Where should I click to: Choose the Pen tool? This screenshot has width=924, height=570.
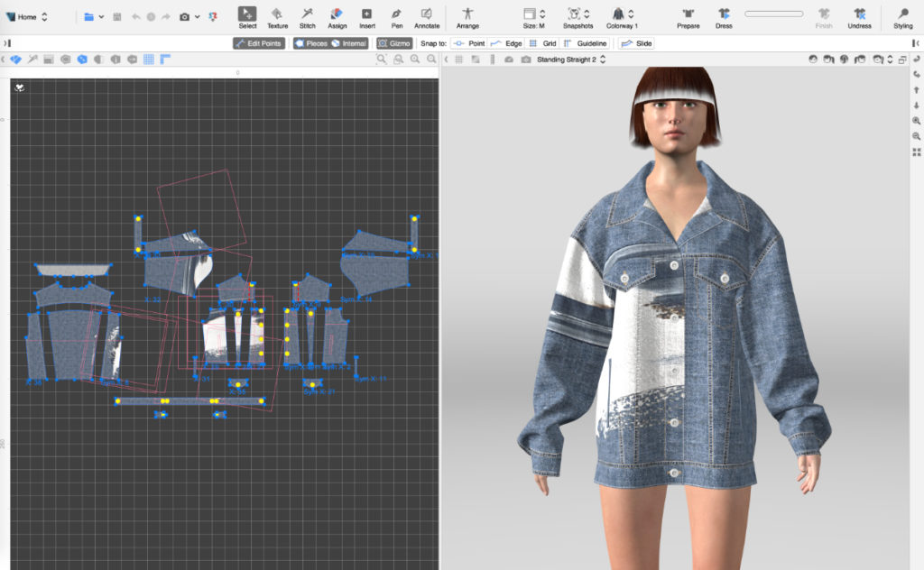coord(397,14)
